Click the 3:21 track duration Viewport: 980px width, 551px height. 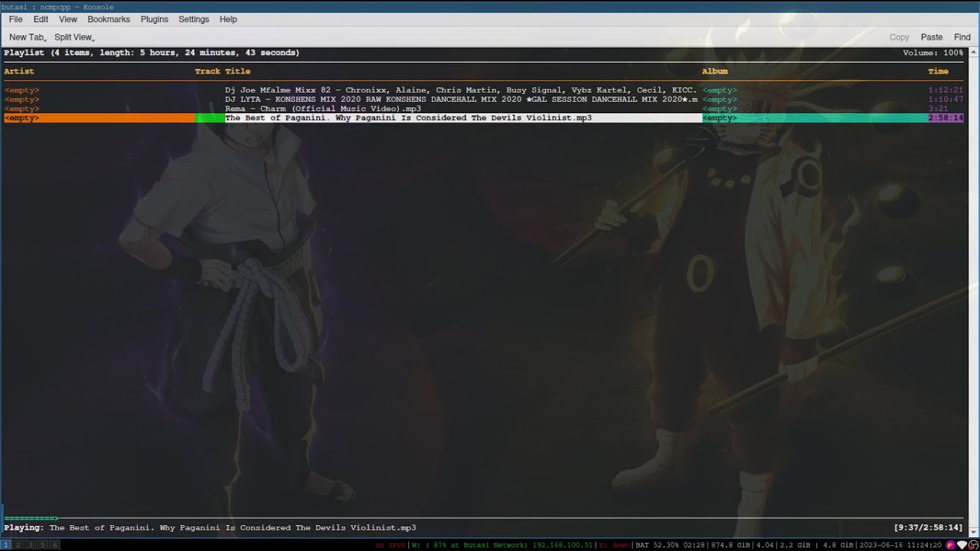(x=939, y=109)
